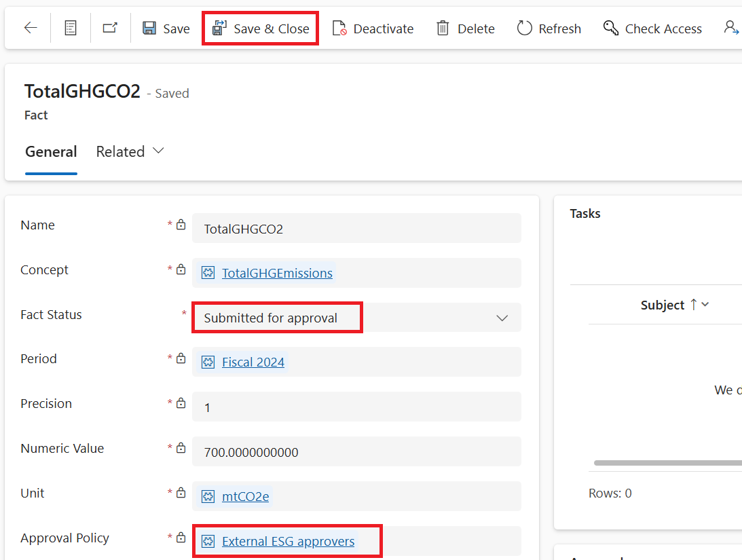Image resolution: width=742 pixels, height=560 pixels.
Task: Click the Check Access key icon
Action: click(610, 28)
